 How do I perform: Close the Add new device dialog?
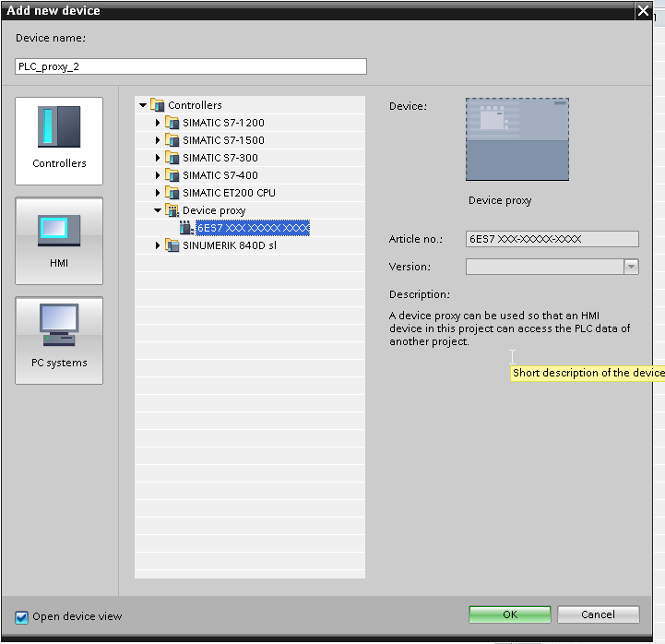point(643,10)
